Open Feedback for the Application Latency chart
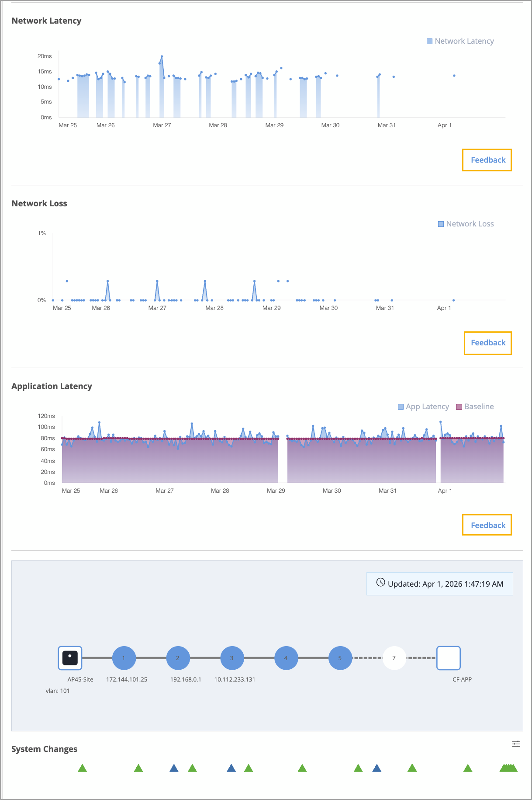The height and width of the screenshot is (800, 532). [487, 525]
